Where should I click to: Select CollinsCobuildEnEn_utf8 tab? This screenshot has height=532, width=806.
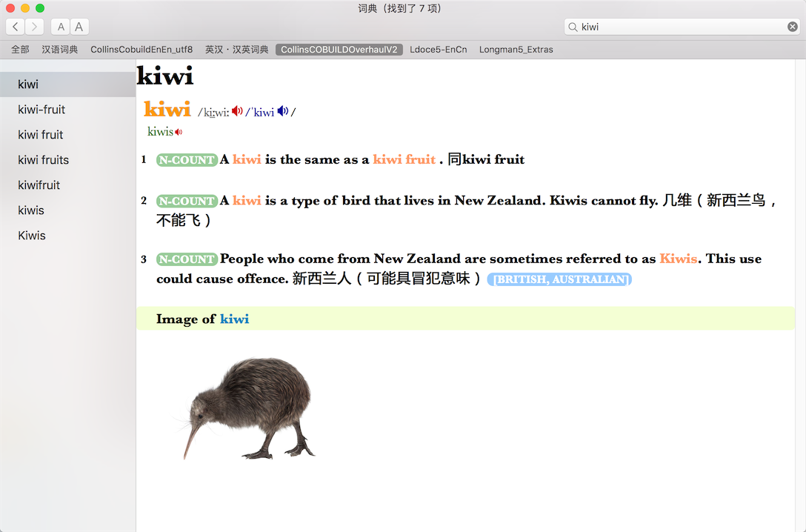click(141, 50)
